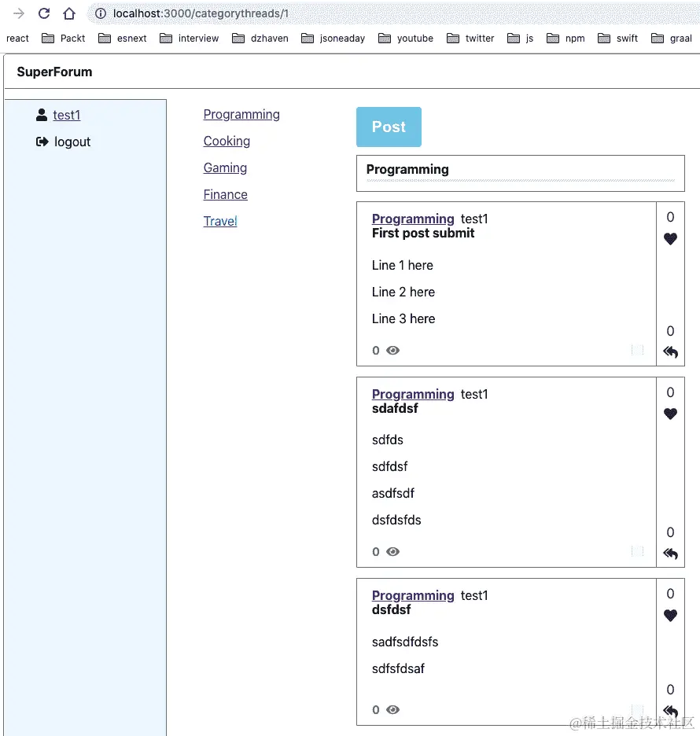Viewport: 700px width, 736px height.
Task: Click the Line 3 here text
Action: coord(403,318)
